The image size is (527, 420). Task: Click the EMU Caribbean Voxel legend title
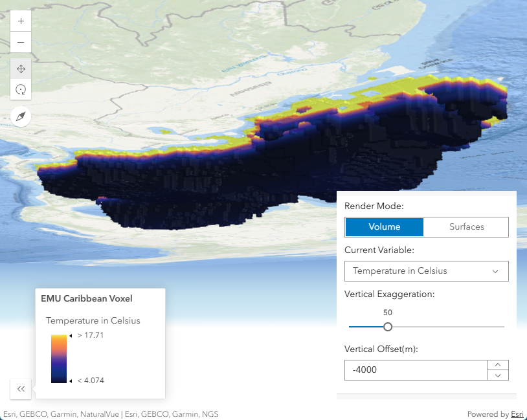pos(86,299)
